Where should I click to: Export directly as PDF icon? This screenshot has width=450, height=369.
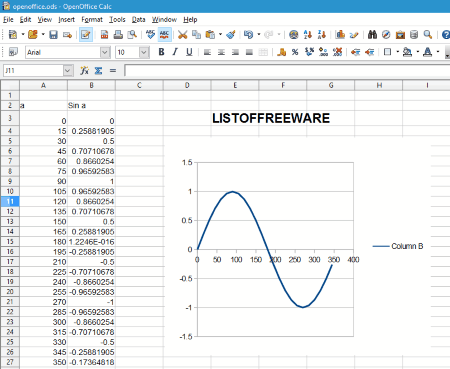104,34
